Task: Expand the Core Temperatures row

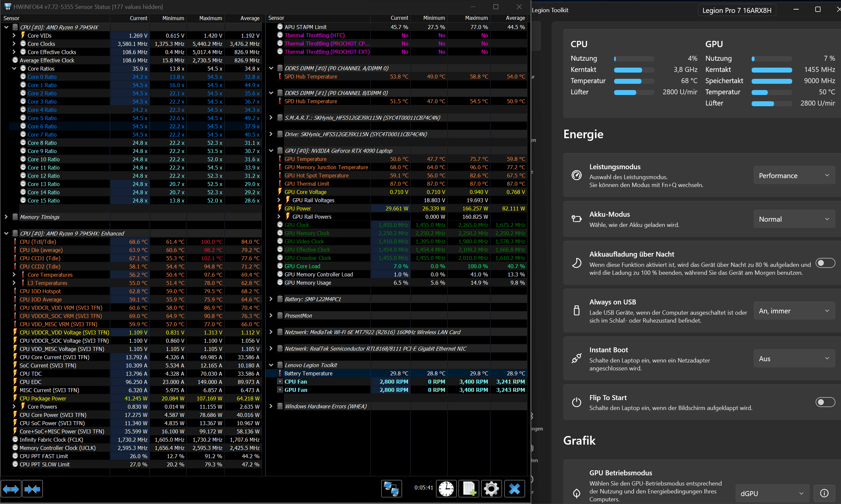Action: click(x=14, y=274)
